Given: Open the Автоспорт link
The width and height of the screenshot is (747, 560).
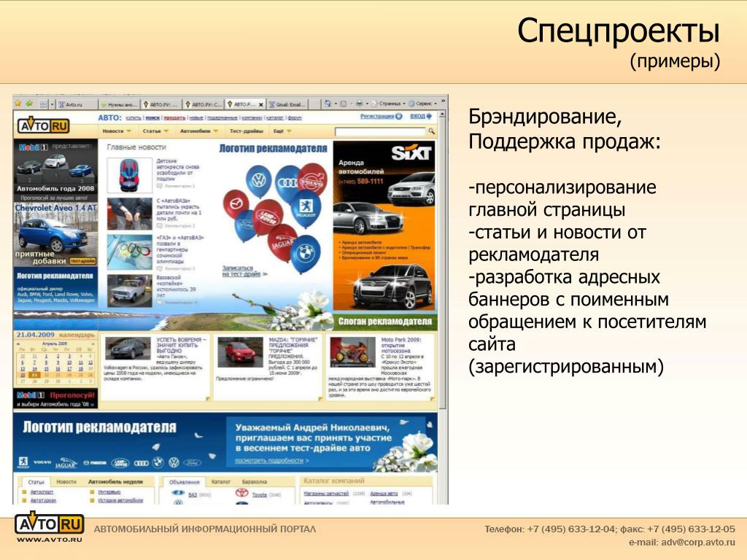Looking at the screenshot, I should coord(42,492).
